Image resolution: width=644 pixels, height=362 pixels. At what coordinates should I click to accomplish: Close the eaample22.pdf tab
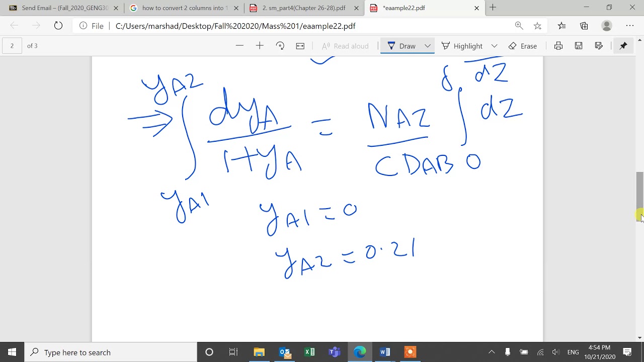[x=476, y=8]
